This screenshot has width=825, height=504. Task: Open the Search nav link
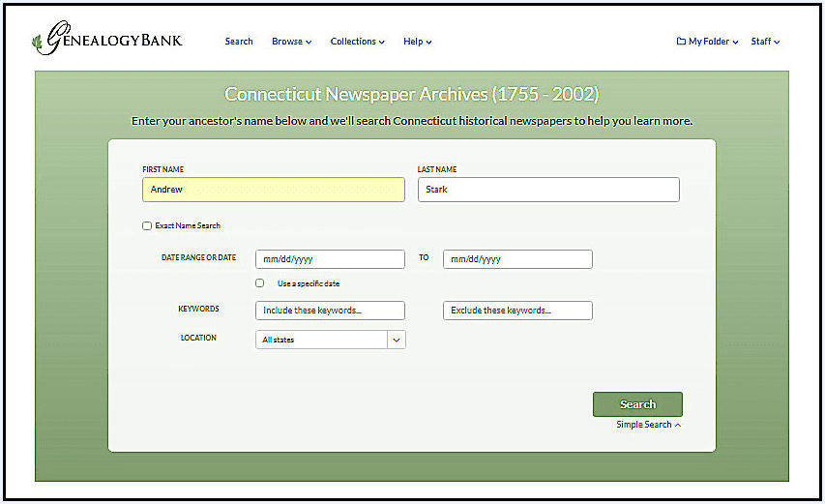[x=239, y=41]
